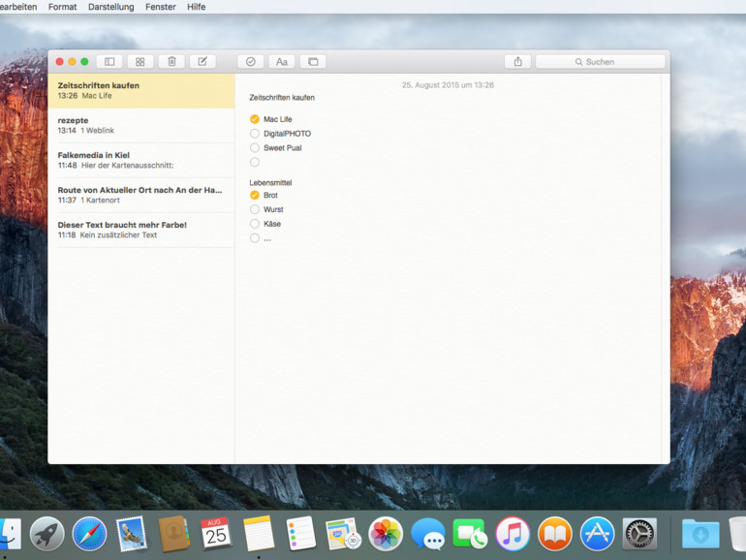Select the 'Falkemedia in Kiel' note
The image size is (746, 560).
tap(141, 160)
